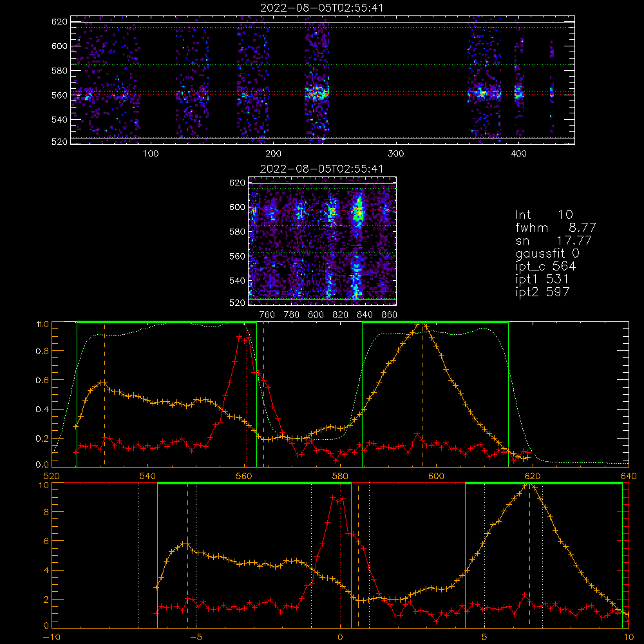Viewport: 644px width, 644px height.
Task: Click the red curve peak at 0 in bottom plot
Action: point(337,499)
